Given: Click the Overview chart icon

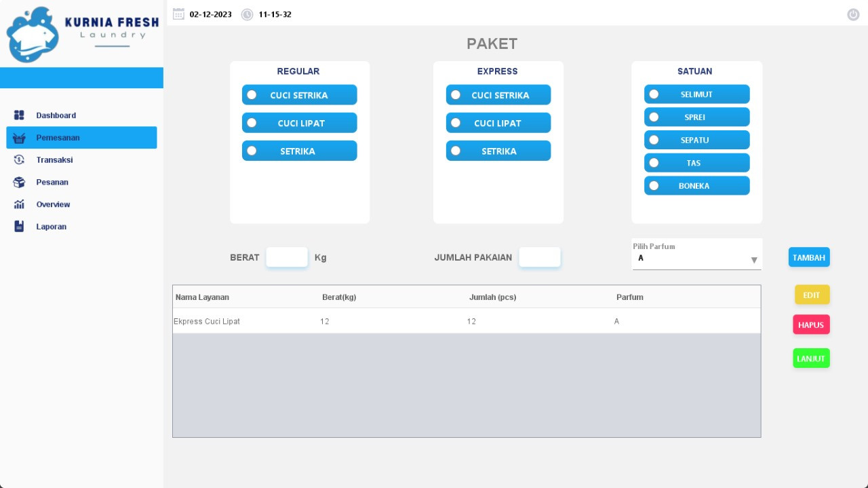Looking at the screenshot, I should (x=19, y=204).
